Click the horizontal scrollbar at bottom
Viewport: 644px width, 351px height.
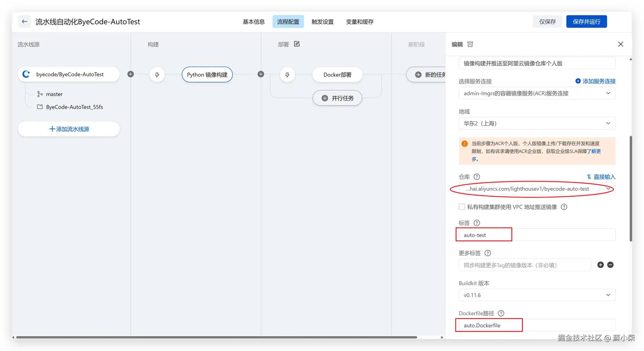point(216,337)
